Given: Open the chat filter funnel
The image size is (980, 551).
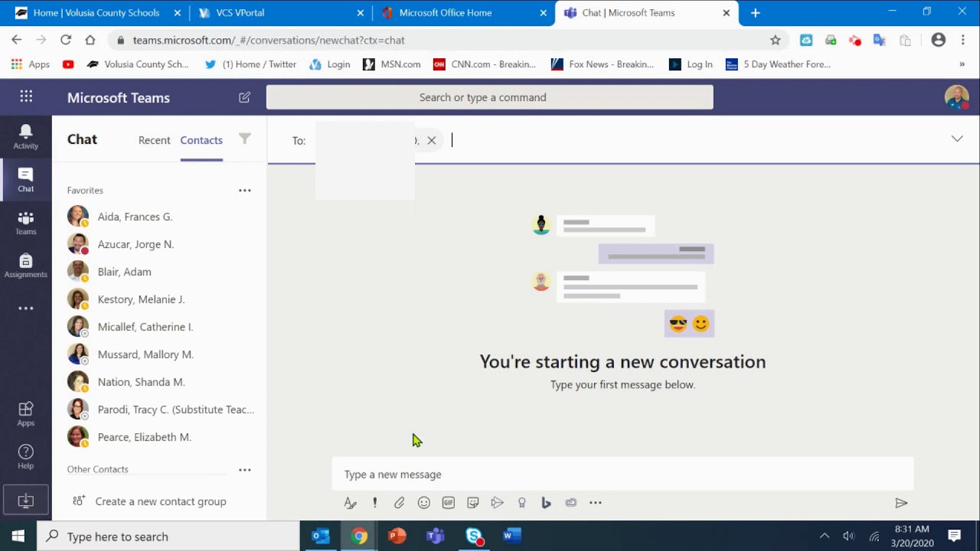Looking at the screenshot, I should pos(244,139).
